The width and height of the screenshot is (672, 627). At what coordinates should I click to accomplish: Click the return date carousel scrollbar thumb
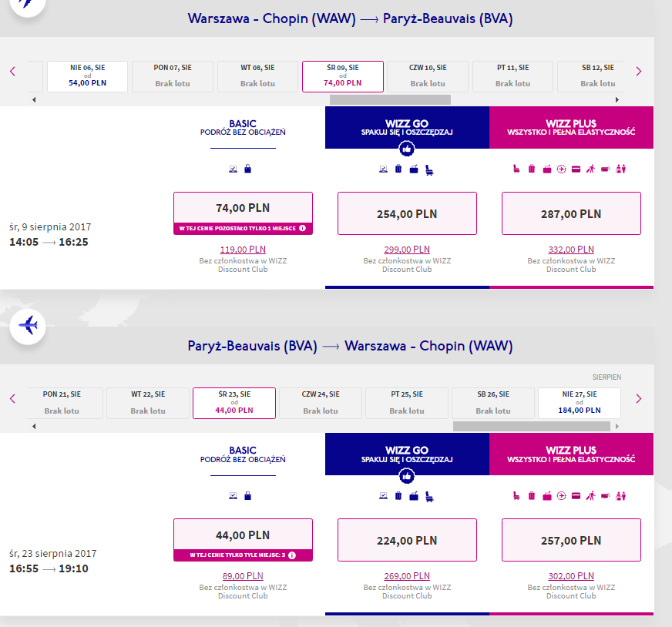click(532, 426)
